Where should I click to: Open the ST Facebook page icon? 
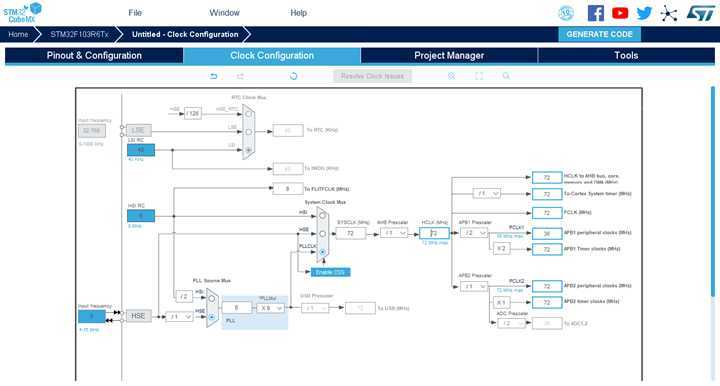click(x=596, y=13)
